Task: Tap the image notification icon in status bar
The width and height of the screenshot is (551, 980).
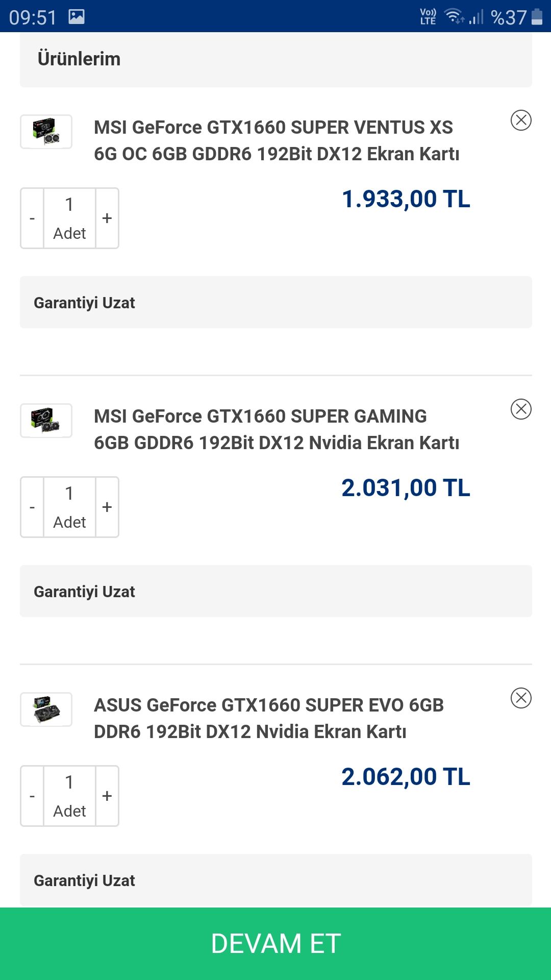Action: (77, 17)
